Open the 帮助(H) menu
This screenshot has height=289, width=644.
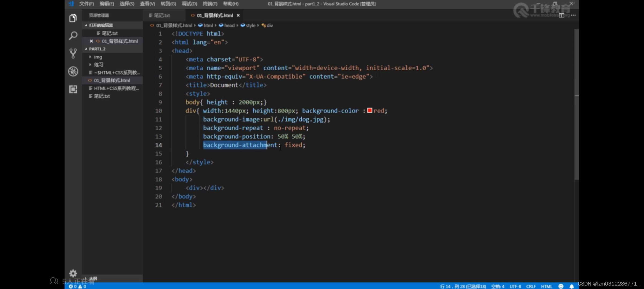pyautogui.click(x=231, y=4)
